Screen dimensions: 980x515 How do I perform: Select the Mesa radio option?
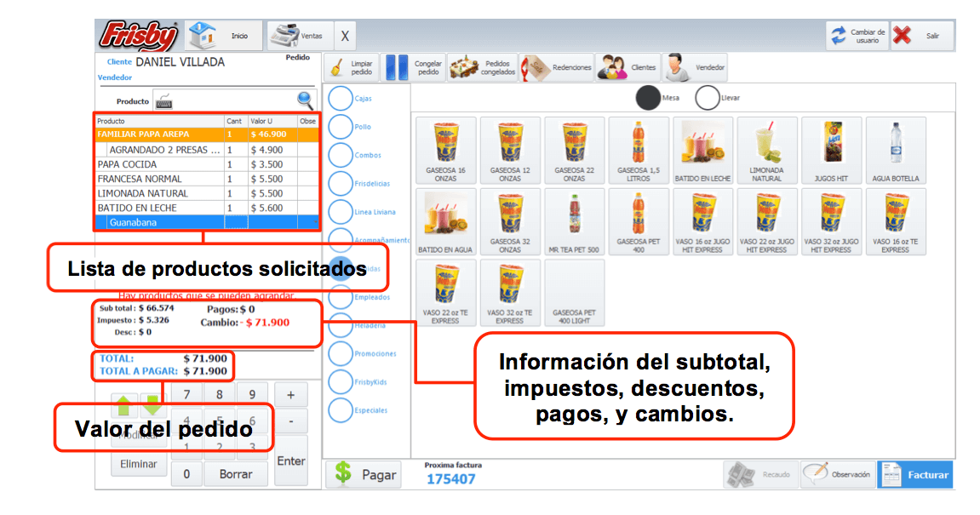pos(648,98)
